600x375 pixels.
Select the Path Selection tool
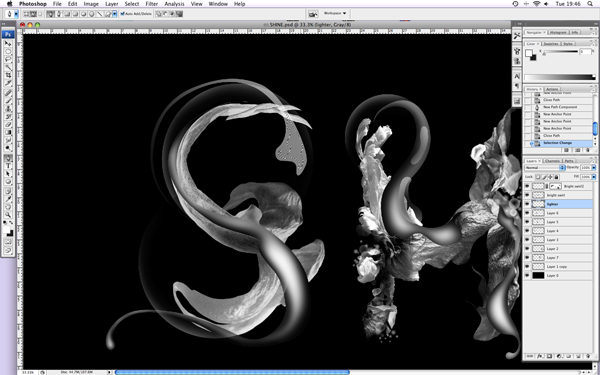tap(8, 174)
